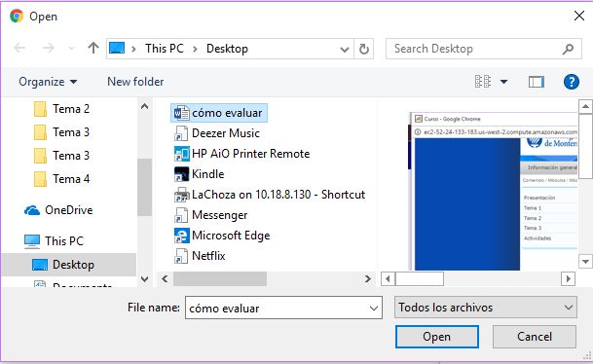593x364 pixels.
Task: Expand the File name dropdown arrow
Action: point(374,309)
